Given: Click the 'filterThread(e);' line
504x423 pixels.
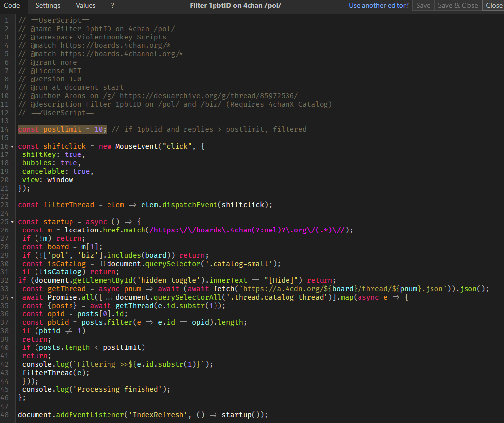Looking at the screenshot, I should (56, 373).
